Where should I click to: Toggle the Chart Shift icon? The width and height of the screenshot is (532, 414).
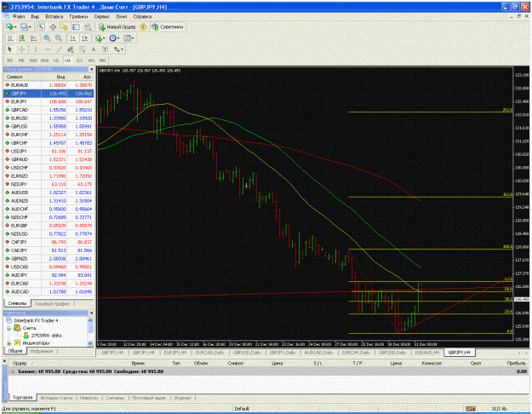point(85,38)
